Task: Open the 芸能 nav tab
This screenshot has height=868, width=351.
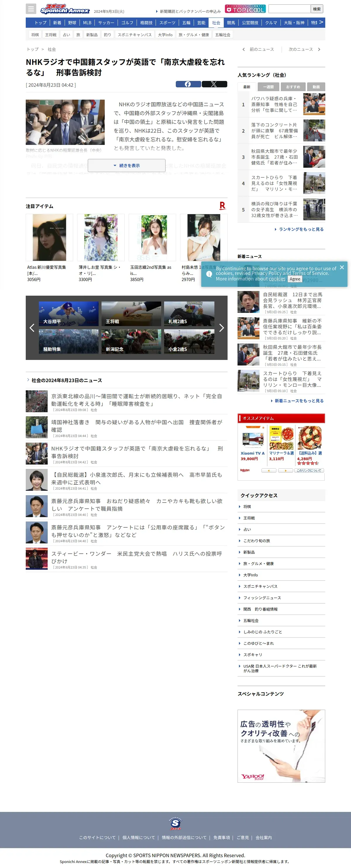Action: click(x=201, y=22)
